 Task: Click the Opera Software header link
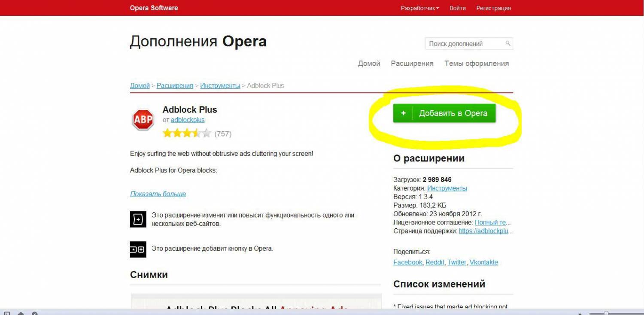pos(154,8)
